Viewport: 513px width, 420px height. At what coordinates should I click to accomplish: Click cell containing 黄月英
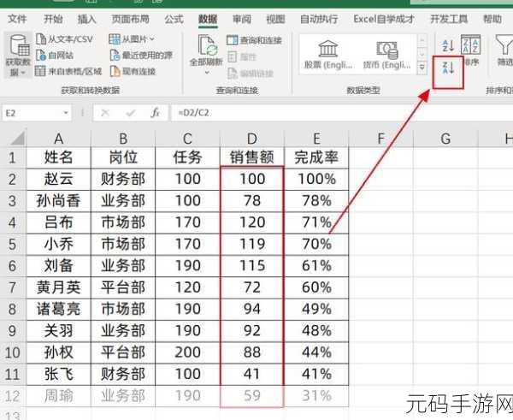(58, 287)
